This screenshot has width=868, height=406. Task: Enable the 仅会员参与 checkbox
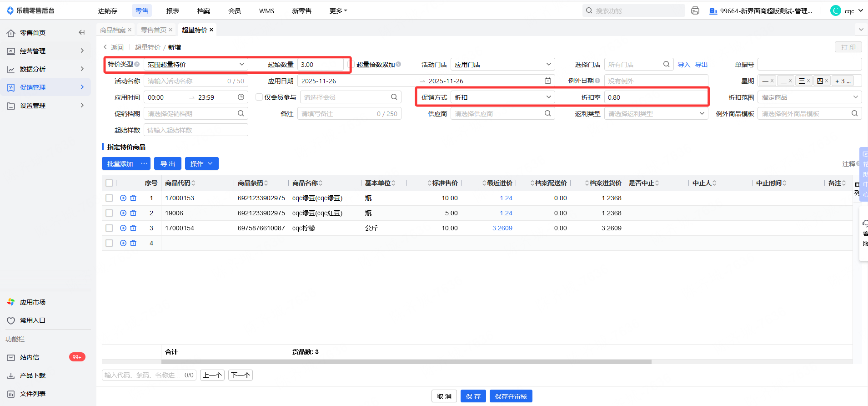259,97
